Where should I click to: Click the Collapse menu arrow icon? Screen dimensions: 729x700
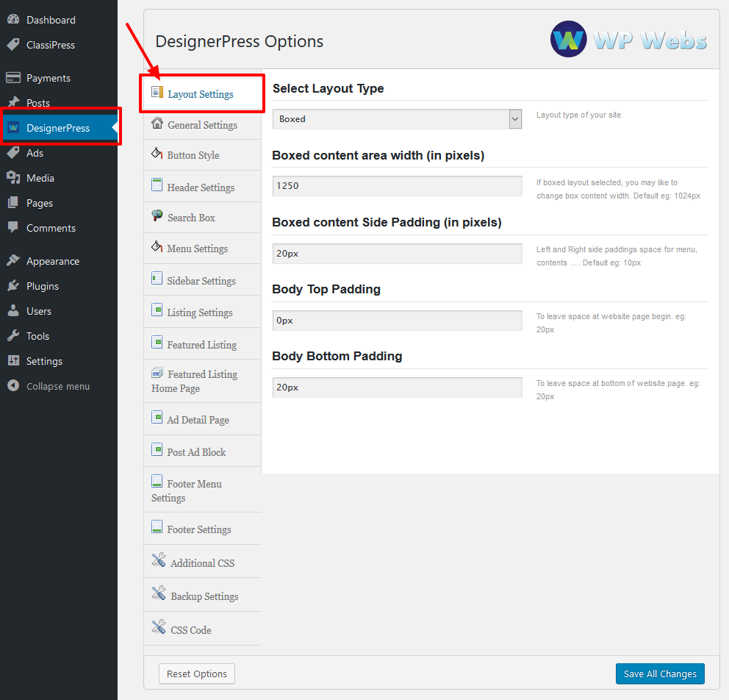click(x=13, y=385)
